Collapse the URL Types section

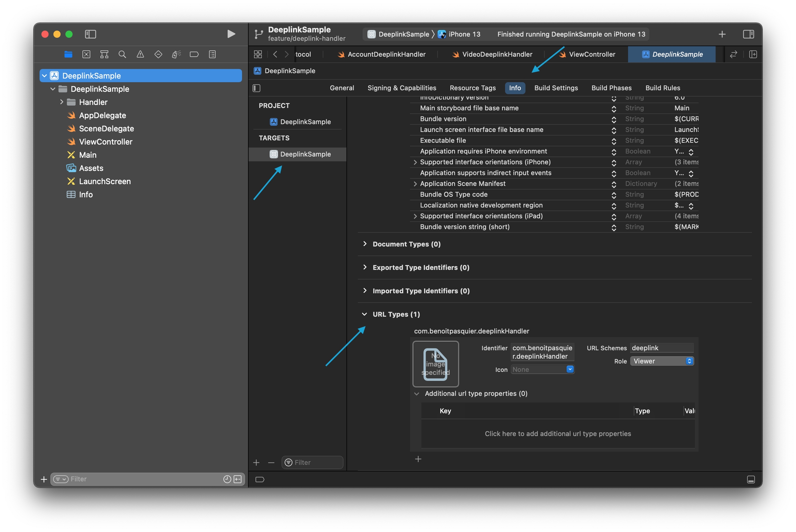pos(364,314)
